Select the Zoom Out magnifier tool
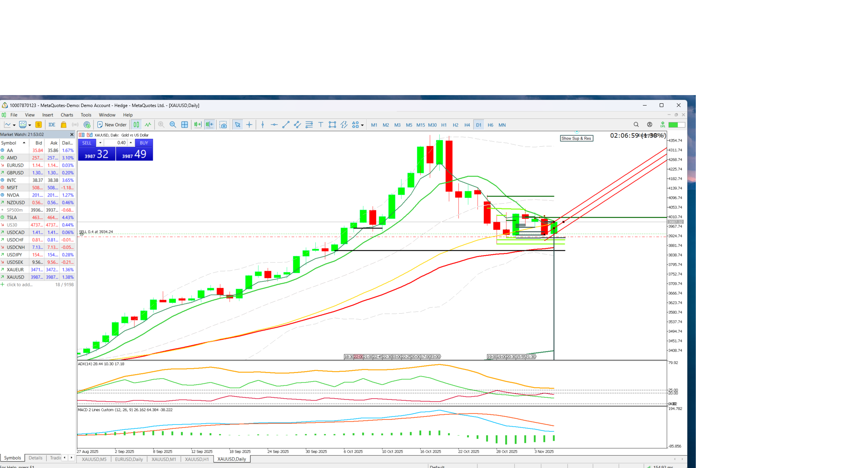 point(173,125)
